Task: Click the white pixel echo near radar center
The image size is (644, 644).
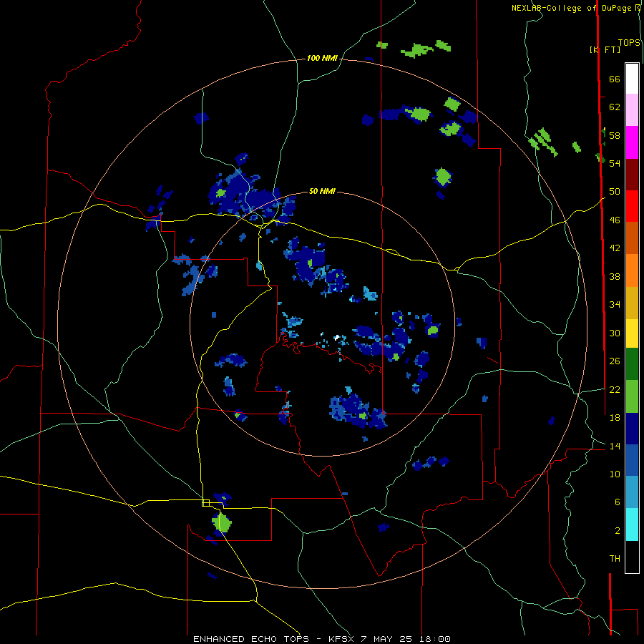Action: pyautogui.click(x=337, y=338)
